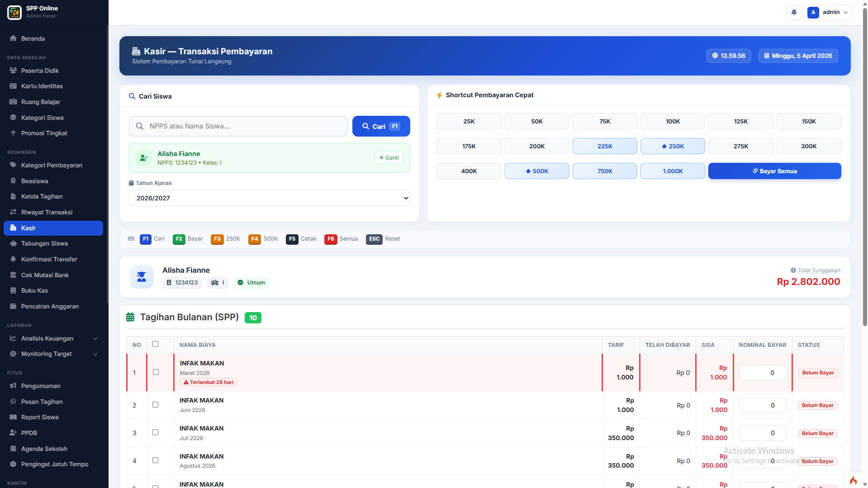Click the Beranda home icon in sidebar
This screenshot has height=488, width=868.
[x=13, y=38]
